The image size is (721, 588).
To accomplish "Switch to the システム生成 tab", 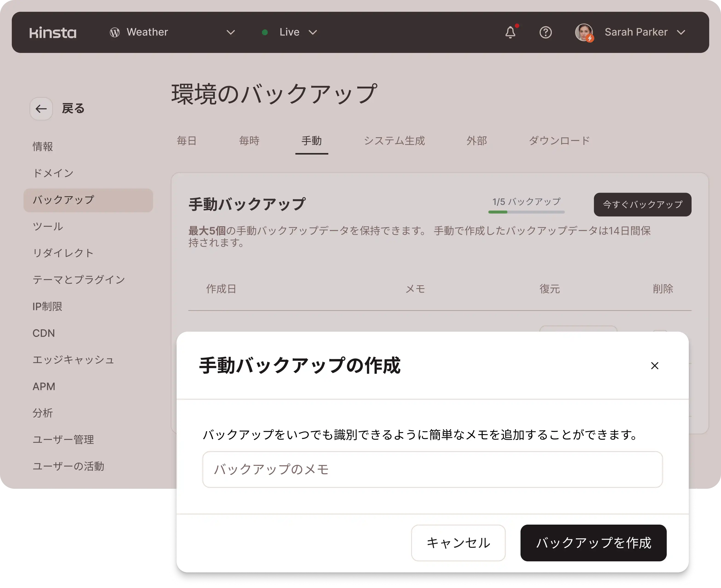I will [394, 141].
